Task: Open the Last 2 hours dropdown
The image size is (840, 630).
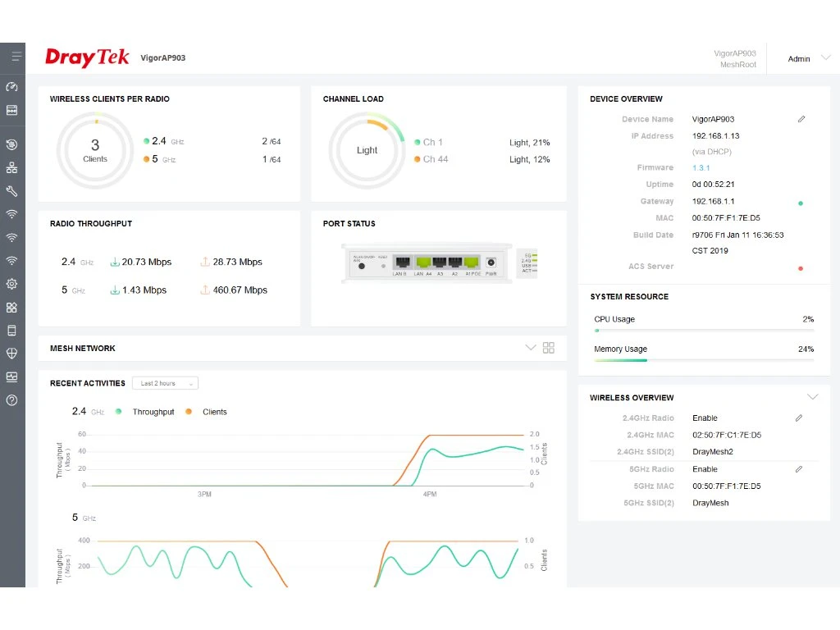Action: 168,383
